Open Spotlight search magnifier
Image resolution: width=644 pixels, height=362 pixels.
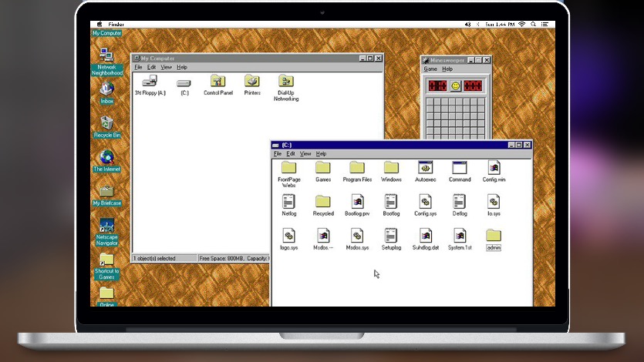[533, 24]
